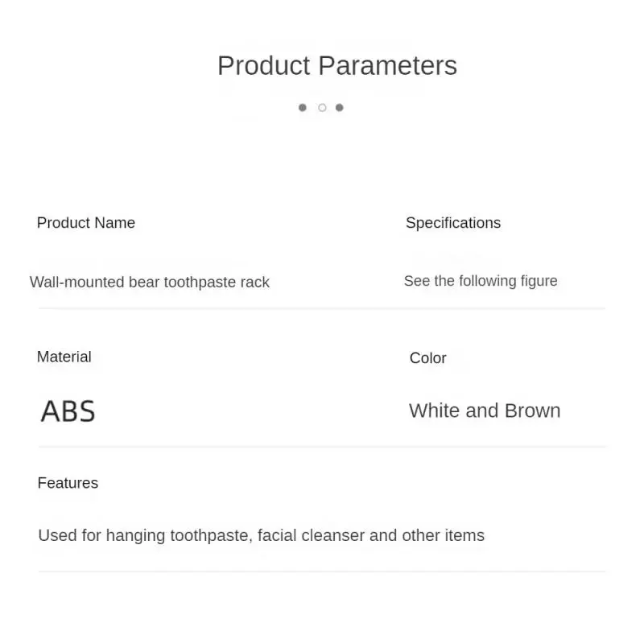Select the right filled pagination dot
This screenshot has width=644, height=644.
click(x=340, y=107)
